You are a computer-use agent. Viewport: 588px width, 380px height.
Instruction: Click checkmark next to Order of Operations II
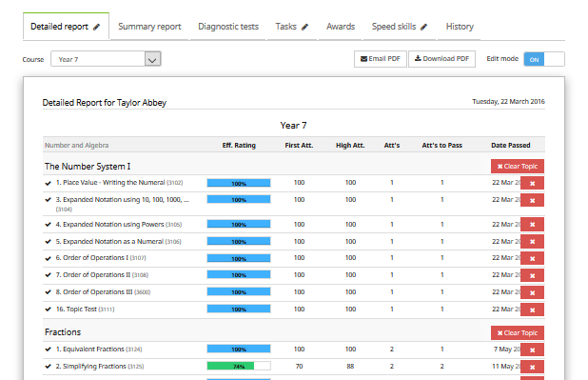tap(48, 275)
